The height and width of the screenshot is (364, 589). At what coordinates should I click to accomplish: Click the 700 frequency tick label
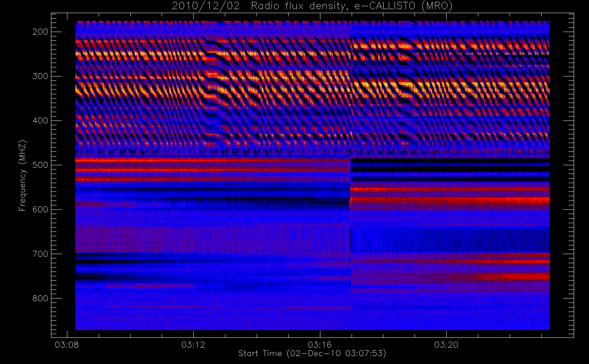[x=40, y=254]
